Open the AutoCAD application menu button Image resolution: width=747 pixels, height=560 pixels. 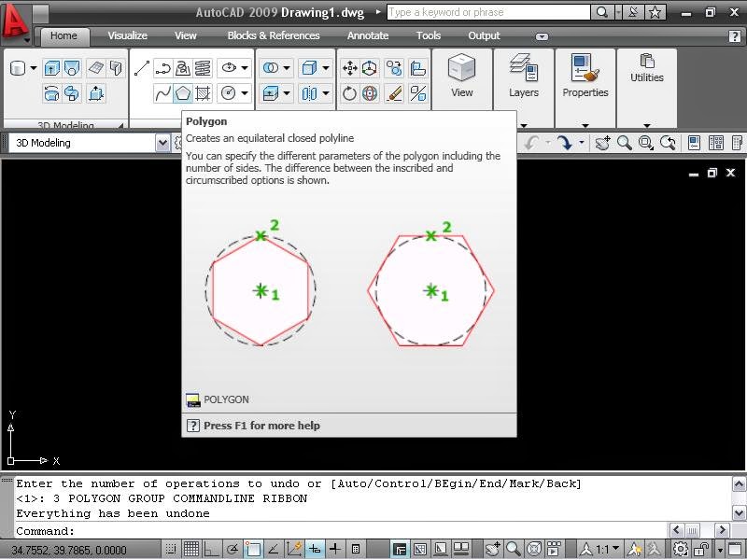pyautogui.click(x=15, y=21)
